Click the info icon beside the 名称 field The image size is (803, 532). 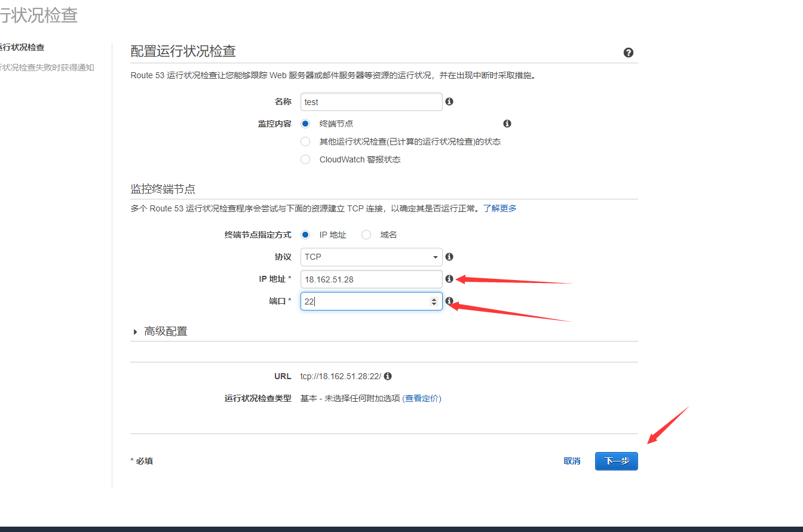(449, 102)
